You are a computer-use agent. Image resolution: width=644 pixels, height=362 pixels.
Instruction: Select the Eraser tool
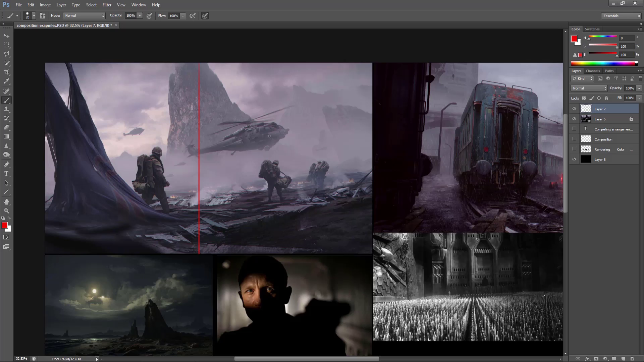click(6, 127)
